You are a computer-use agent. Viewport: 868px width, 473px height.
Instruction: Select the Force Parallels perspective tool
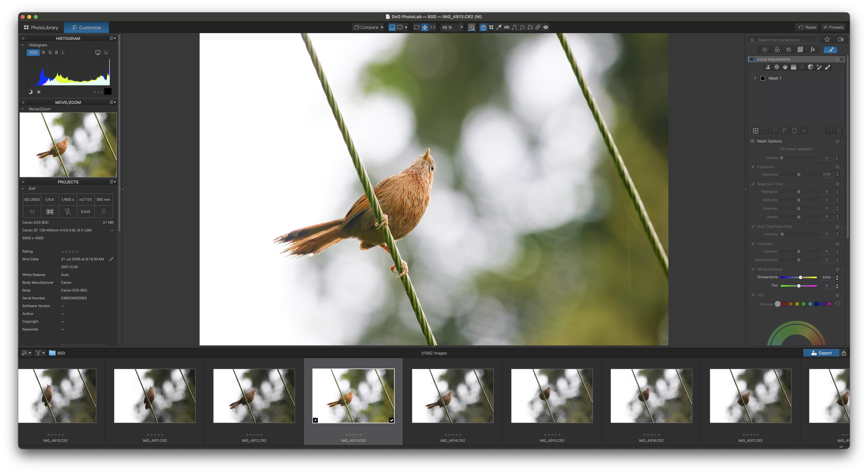coord(514,27)
